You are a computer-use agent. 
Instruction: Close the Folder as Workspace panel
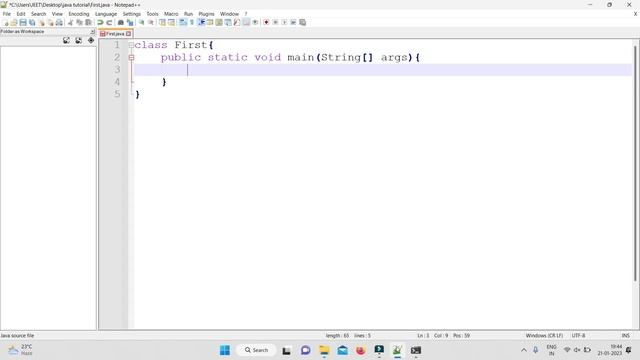point(93,31)
